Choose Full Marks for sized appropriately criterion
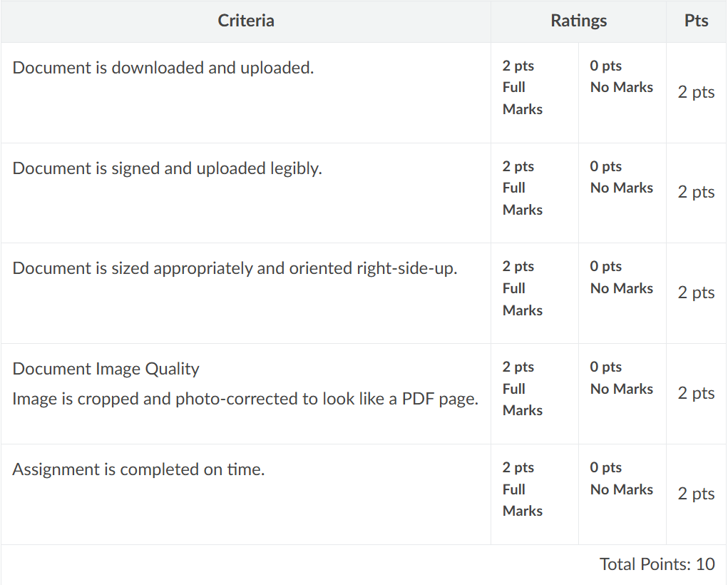Viewport: 728px width, 585px height. (533, 288)
